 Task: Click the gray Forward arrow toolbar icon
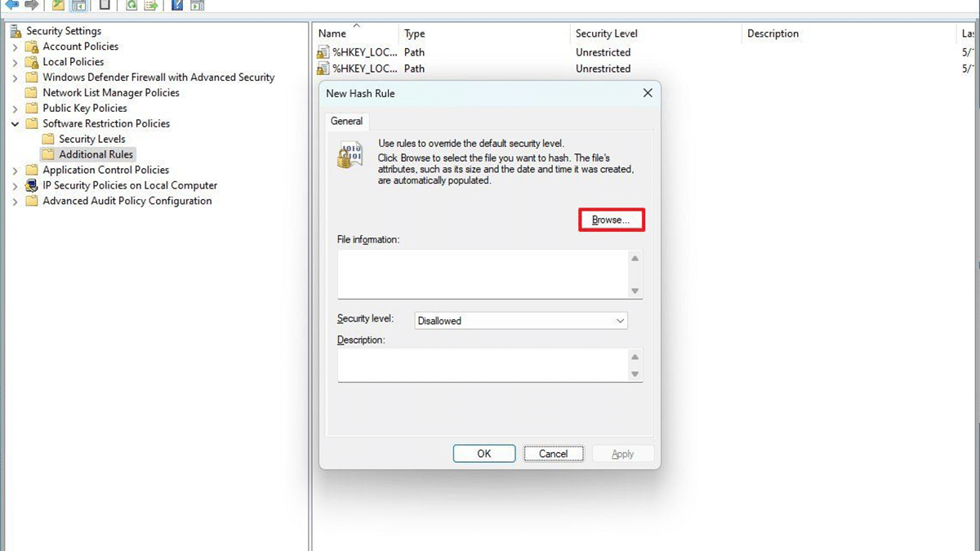[x=32, y=5]
